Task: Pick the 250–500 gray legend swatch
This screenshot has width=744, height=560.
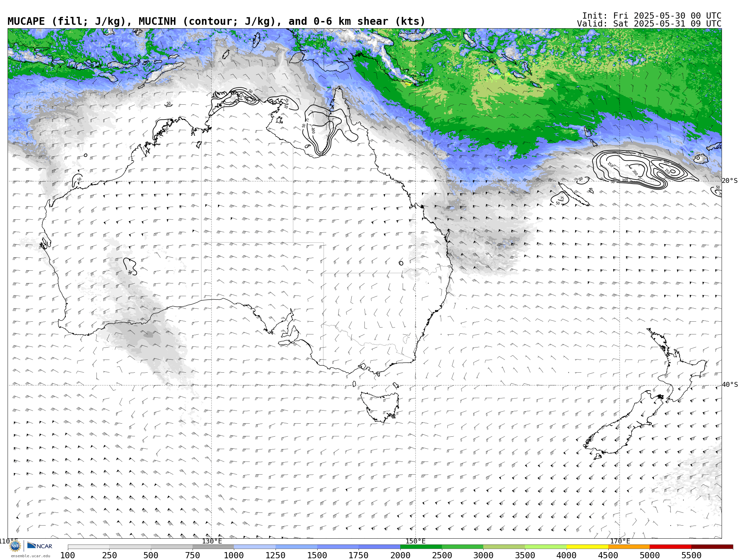Action: [x=130, y=547]
